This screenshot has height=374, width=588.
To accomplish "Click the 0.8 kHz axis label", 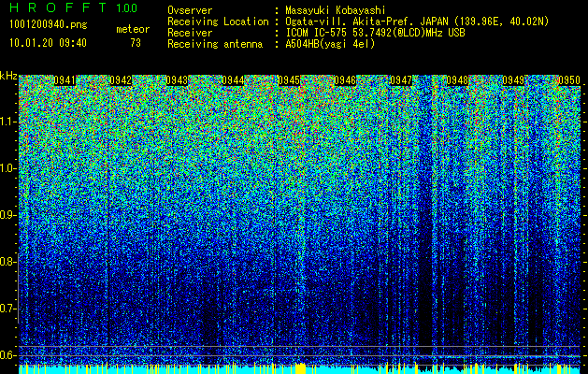I will [7, 262].
